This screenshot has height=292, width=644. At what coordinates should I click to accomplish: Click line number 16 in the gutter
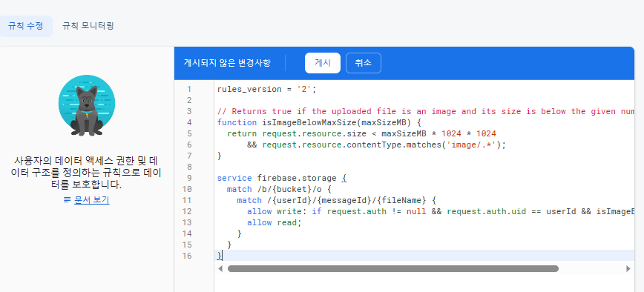point(187,256)
